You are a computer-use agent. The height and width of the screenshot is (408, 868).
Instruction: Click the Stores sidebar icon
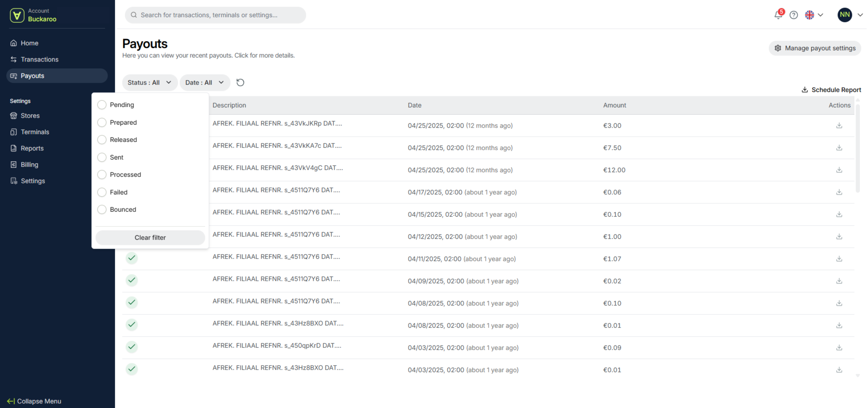point(13,116)
